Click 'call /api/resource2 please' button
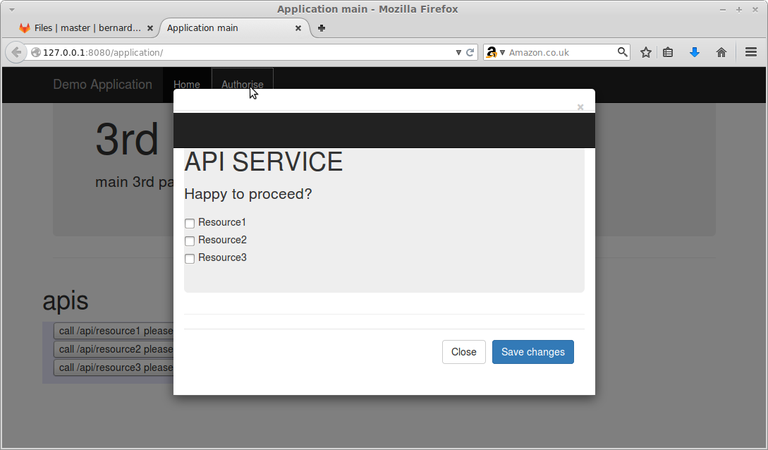The image size is (768, 450). [114, 349]
